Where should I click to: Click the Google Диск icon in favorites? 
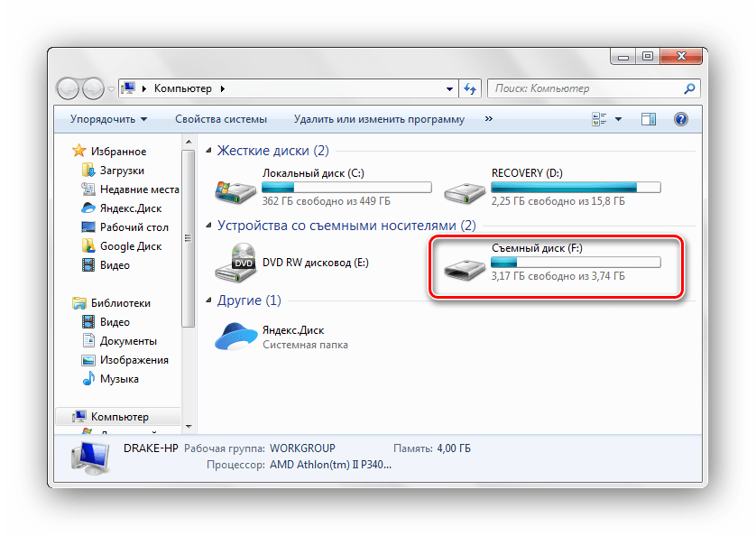click(x=88, y=245)
